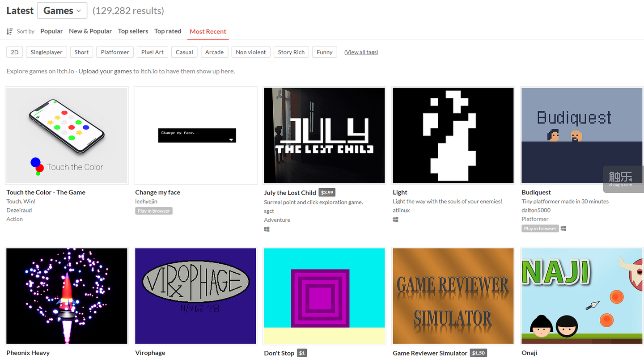Screen dimensions: 644x359
Task: Open the New & Popular listing
Action: click(90, 31)
